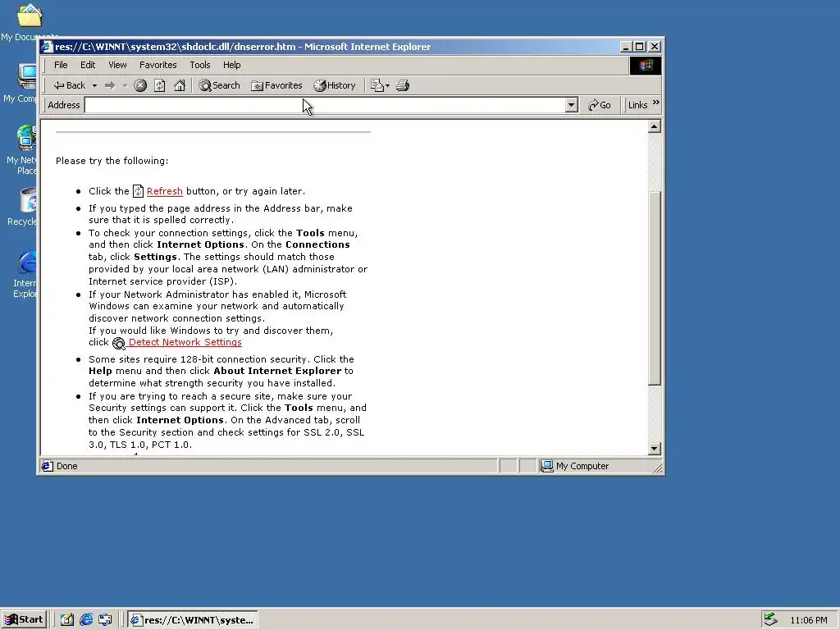Click the Refresh link in the page

click(164, 191)
